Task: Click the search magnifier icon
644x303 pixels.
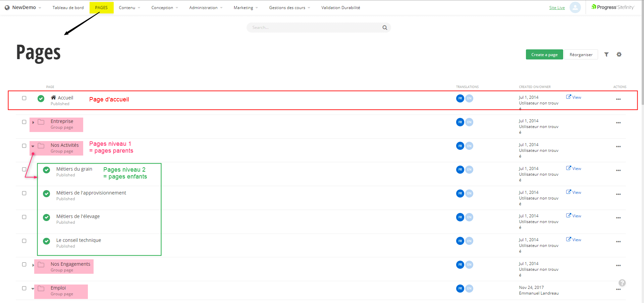Action: pos(385,28)
